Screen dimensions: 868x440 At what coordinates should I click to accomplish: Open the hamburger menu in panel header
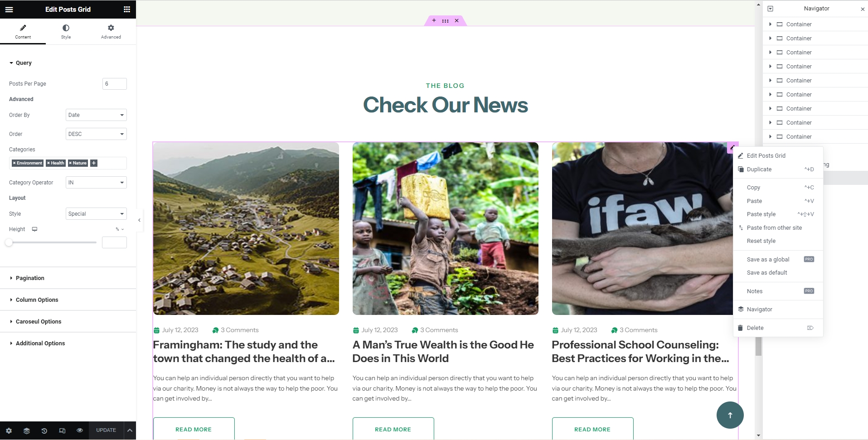point(9,9)
